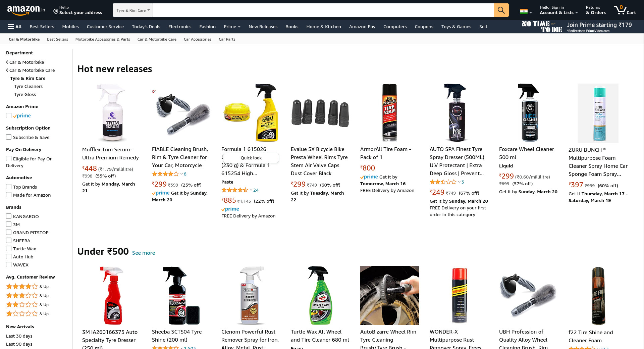The height and width of the screenshot is (349, 644).
Task: Click the Amazon.in logo
Action: coord(26,10)
